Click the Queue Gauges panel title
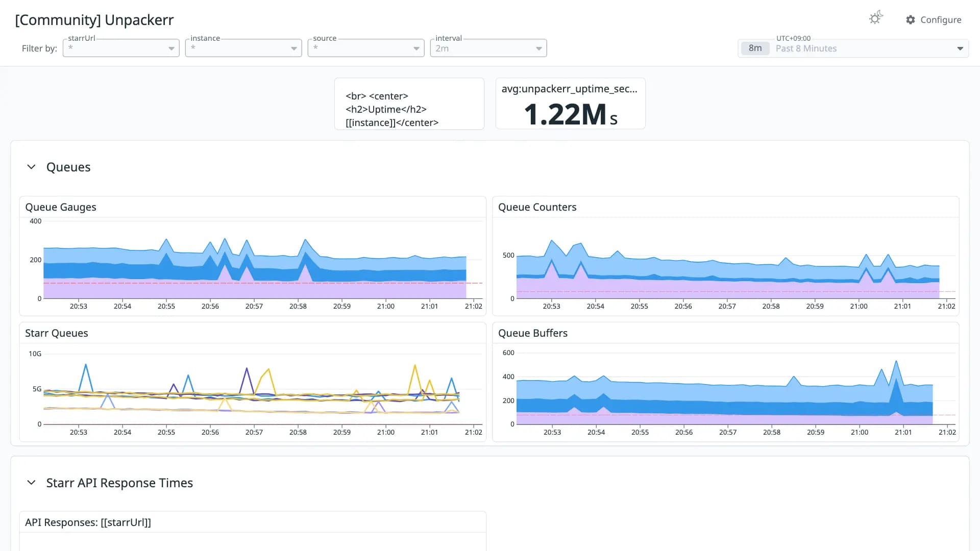The width and height of the screenshot is (980, 551). (x=61, y=207)
